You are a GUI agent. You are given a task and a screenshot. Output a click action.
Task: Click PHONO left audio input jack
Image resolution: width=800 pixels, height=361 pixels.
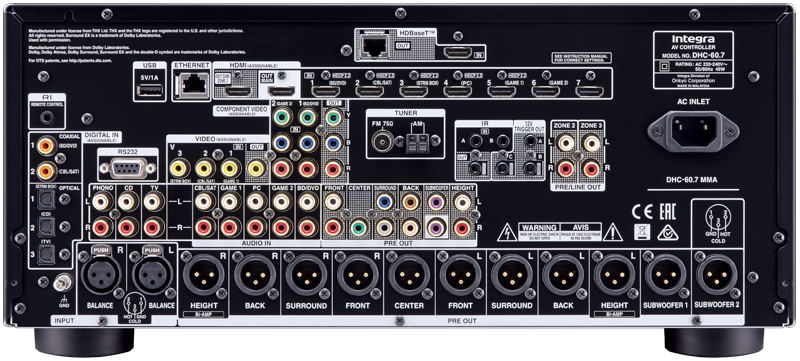click(x=102, y=202)
